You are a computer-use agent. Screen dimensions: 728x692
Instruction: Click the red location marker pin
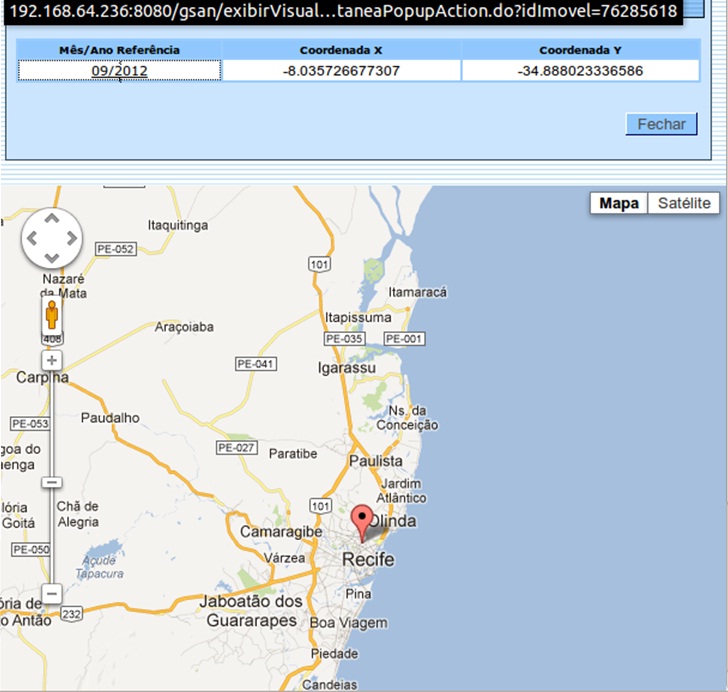coord(362,524)
